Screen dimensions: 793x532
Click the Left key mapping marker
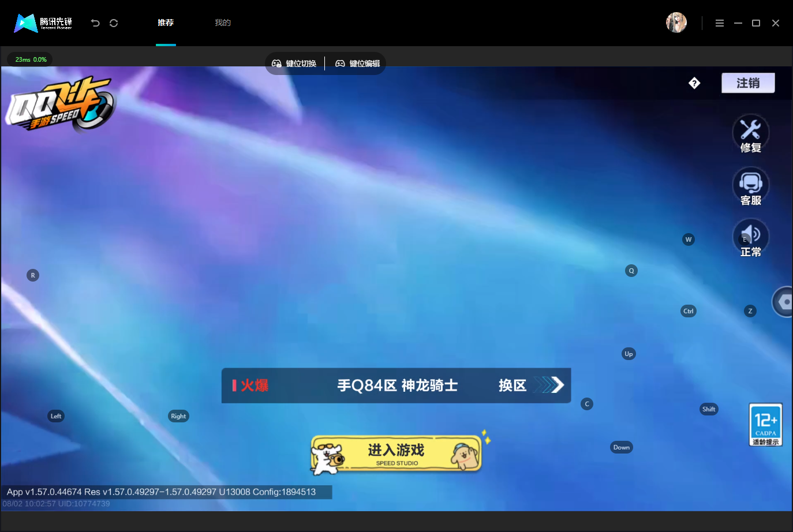click(x=56, y=416)
